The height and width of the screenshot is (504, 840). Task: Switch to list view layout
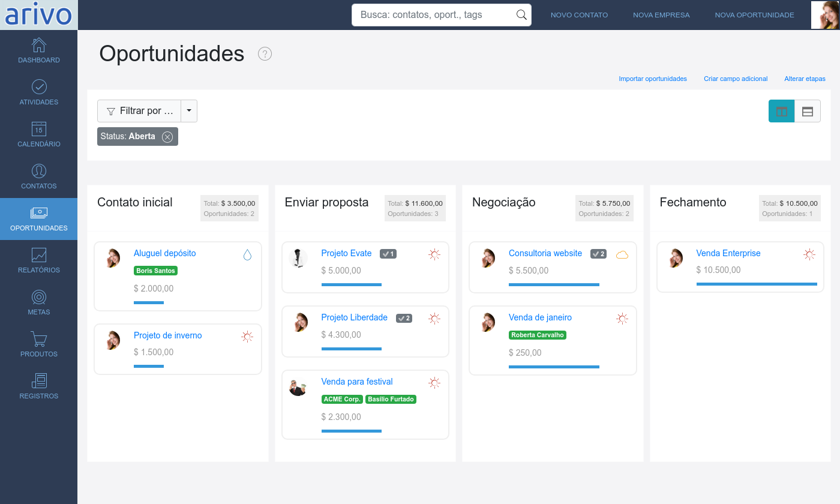(x=808, y=111)
